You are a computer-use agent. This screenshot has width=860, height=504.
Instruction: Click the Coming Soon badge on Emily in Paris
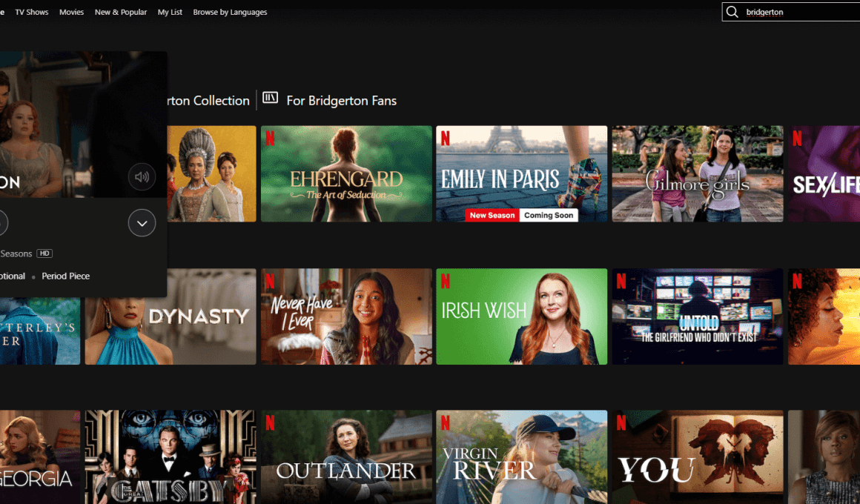pyautogui.click(x=549, y=216)
